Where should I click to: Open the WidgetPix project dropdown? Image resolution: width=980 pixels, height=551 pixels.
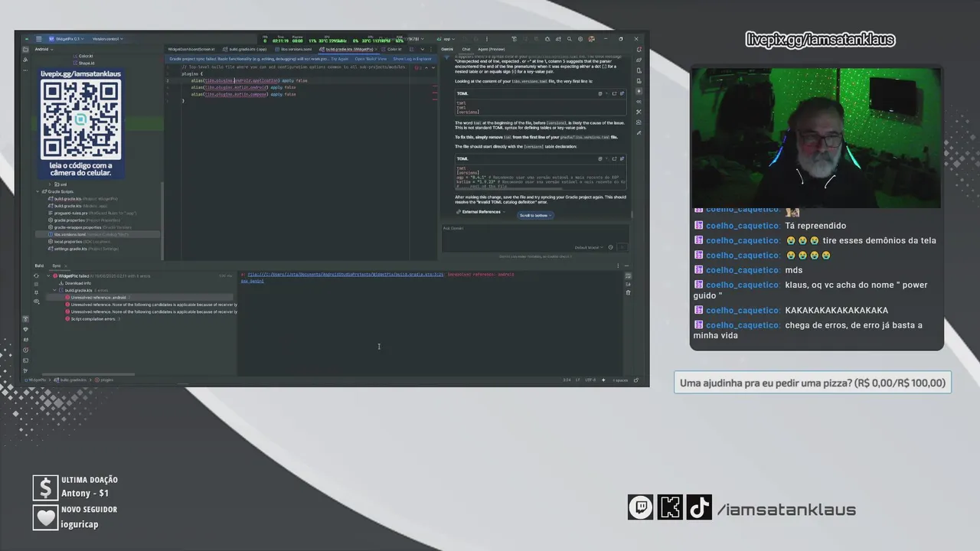click(66, 38)
